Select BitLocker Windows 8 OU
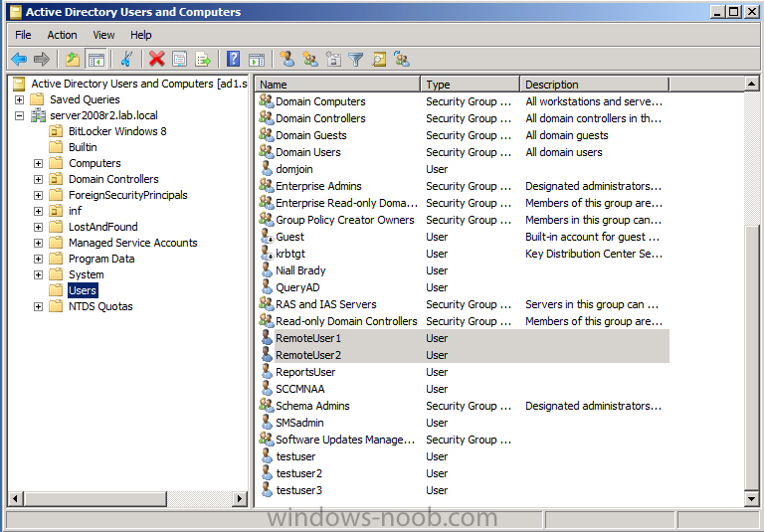 tap(117, 131)
